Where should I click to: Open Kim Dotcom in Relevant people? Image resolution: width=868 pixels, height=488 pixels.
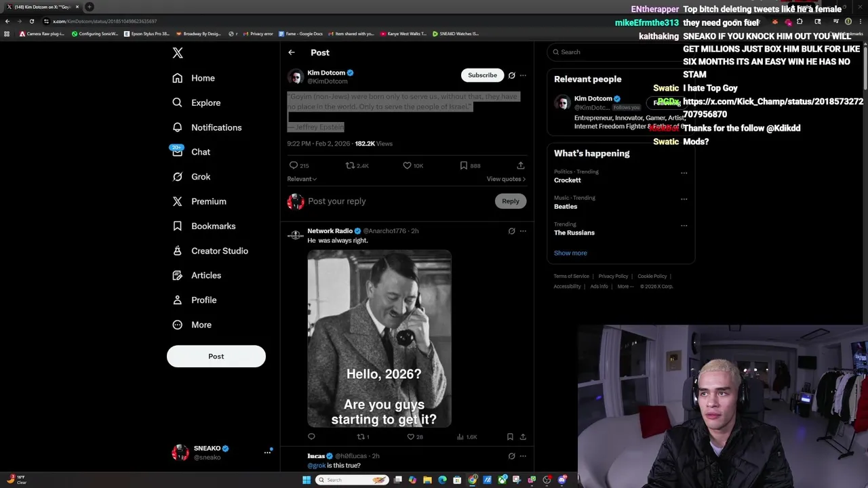pos(593,99)
